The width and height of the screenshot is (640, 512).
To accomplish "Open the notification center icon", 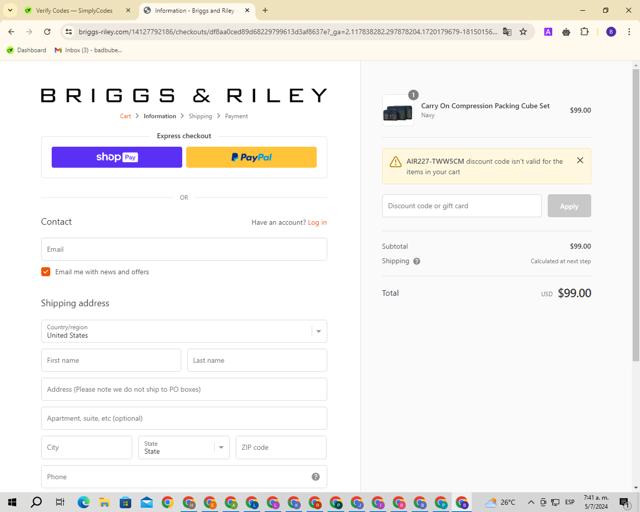I will [x=624, y=502].
